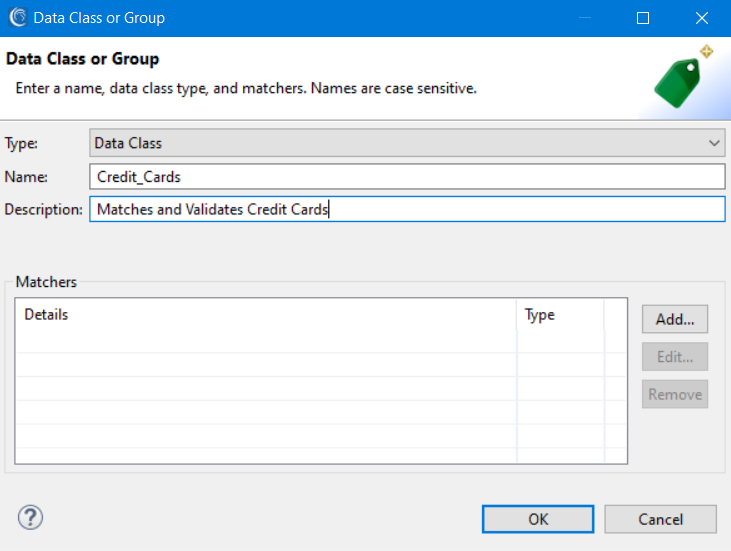Click the Remove matcher button
The image size is (731, 551).
pyautogui.click(x=675, y=394)
